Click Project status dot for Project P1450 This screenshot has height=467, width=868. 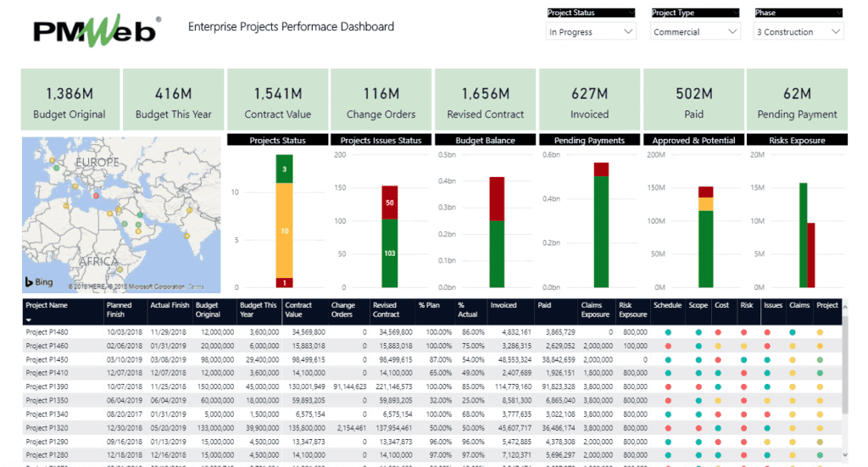820,359
